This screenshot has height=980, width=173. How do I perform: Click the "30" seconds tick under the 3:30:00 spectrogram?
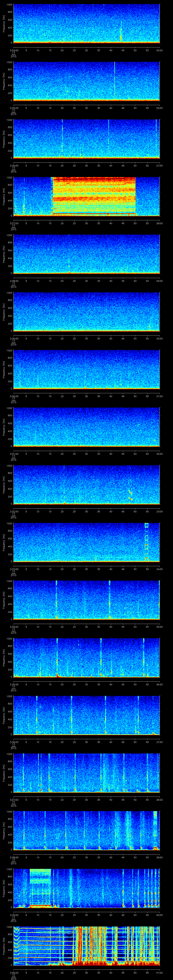pos(87,396)
